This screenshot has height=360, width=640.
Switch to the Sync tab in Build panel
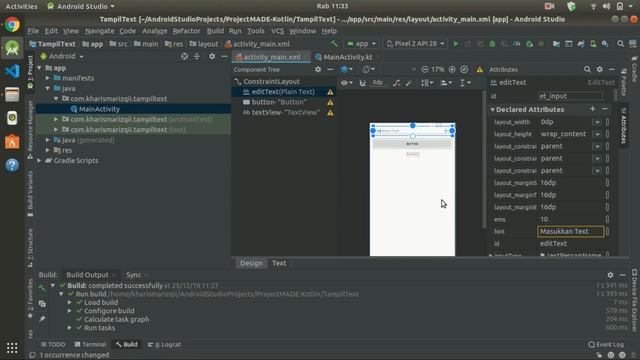133,275
